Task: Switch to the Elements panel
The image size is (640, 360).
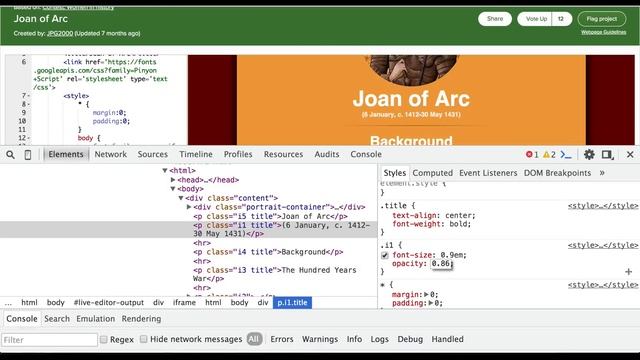Action: click(66, 154)
